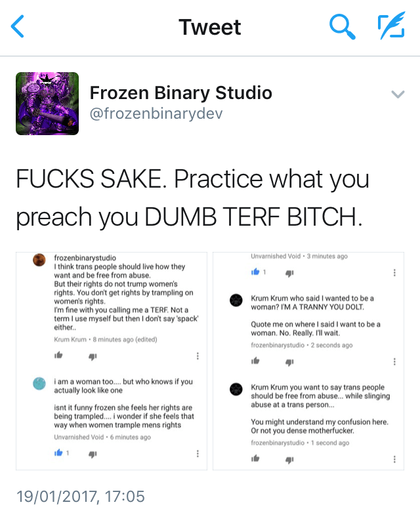Tap the back arrow in header
Viewport: 420px width, 513px height.
[x=18, y=27]
